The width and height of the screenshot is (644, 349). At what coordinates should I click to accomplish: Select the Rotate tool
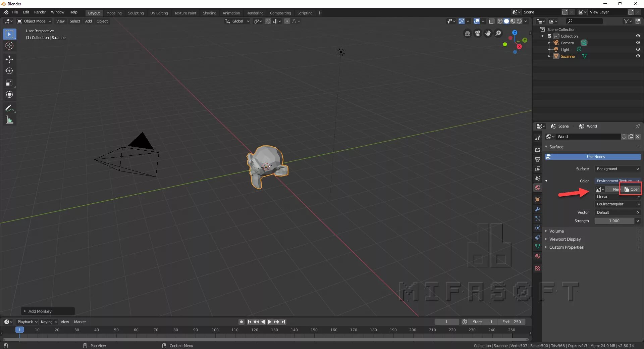pyautogui.click(x=9, y=71)
